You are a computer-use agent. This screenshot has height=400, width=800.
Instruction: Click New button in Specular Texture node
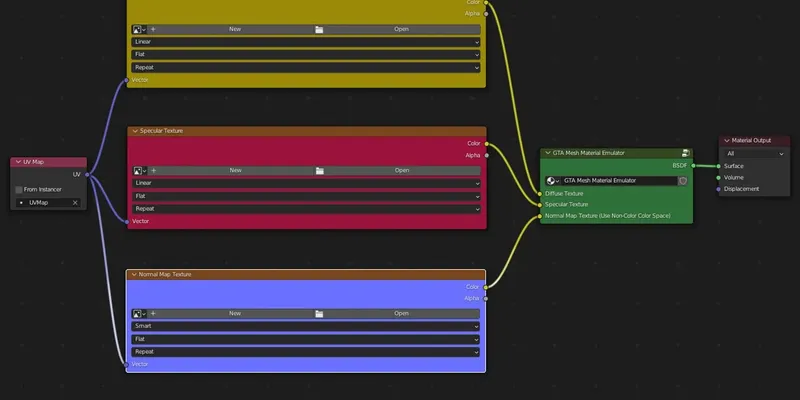[235, 171]
